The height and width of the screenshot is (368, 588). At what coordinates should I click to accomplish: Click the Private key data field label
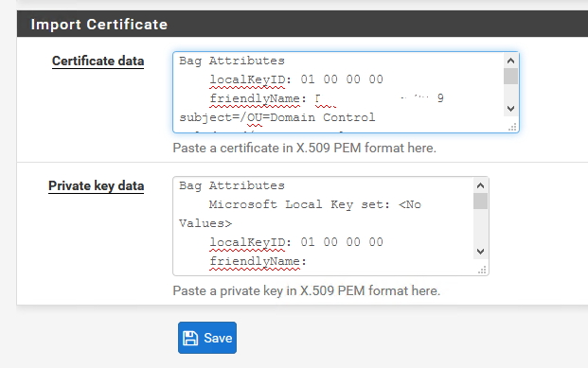pyautogui.click(x=96, y=185)
